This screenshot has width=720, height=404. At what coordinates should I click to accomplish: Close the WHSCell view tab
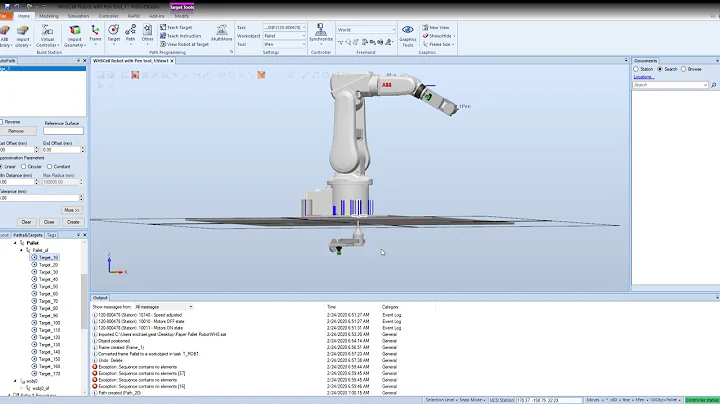tap(172, 61)
